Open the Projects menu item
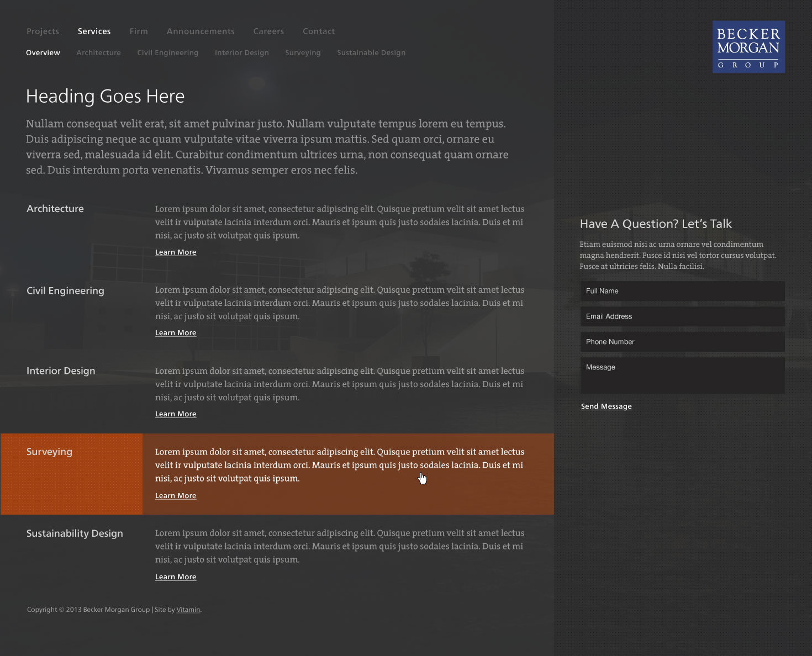 43,31
